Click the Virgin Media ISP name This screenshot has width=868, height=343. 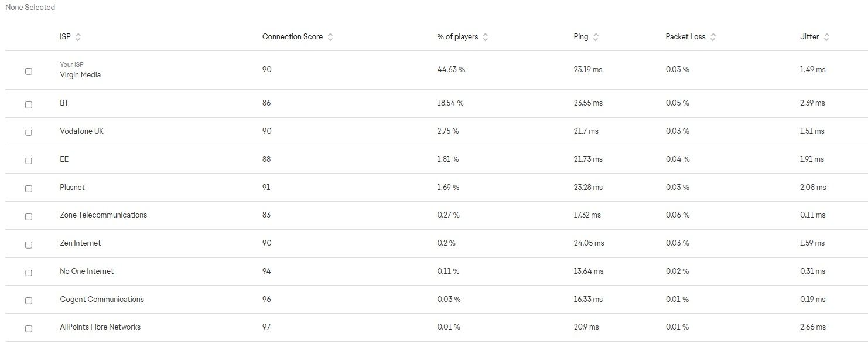tap(80, 75)
